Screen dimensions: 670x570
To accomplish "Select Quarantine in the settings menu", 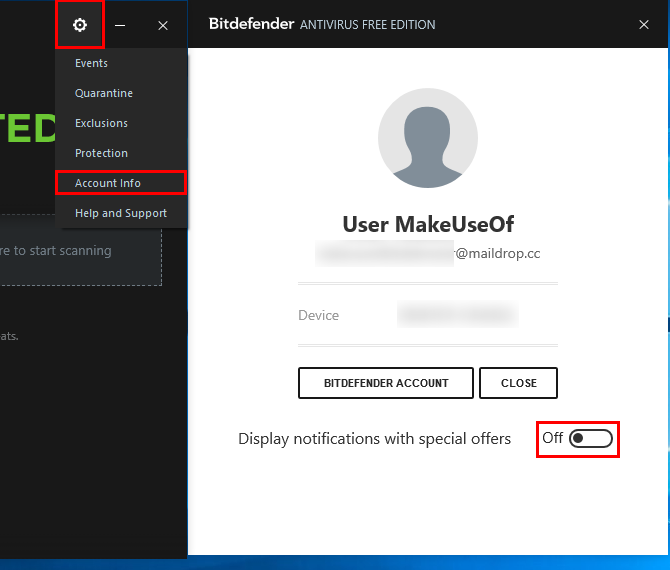I will coord(104,93).
